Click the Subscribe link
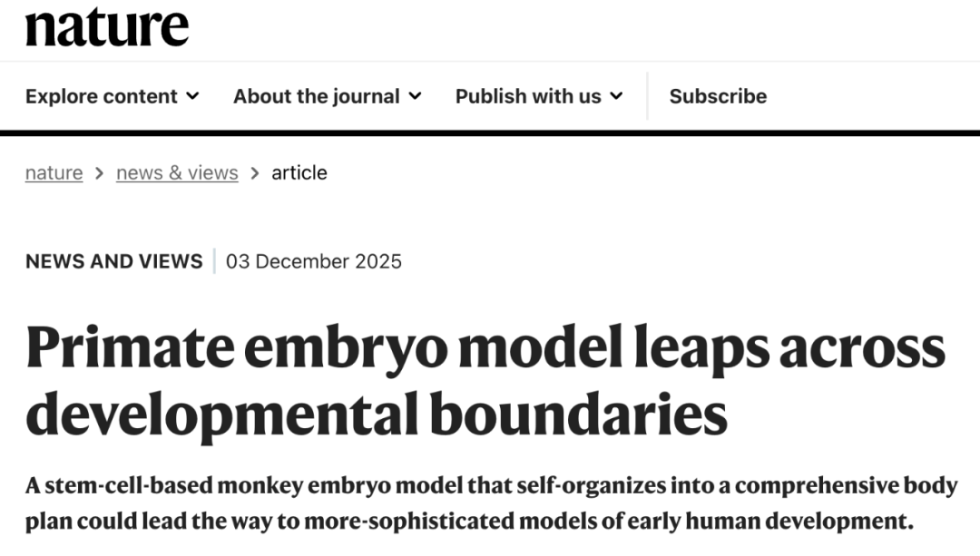The width and height of the screenshot is (980, 556). pyautogui.click(x=718, y=96)
